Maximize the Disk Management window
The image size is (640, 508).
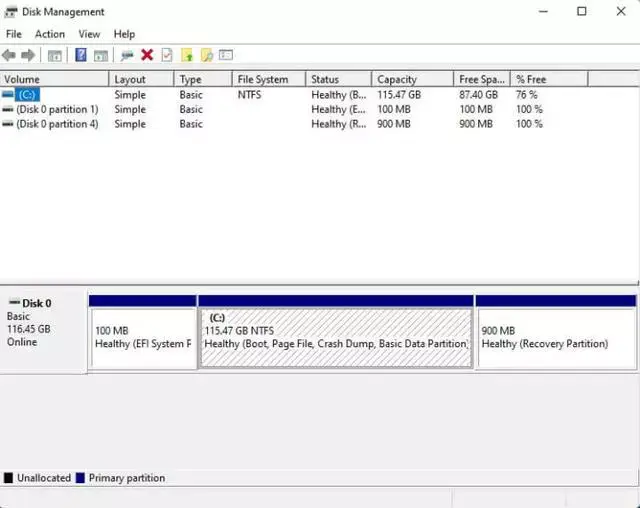click(582, 11)
